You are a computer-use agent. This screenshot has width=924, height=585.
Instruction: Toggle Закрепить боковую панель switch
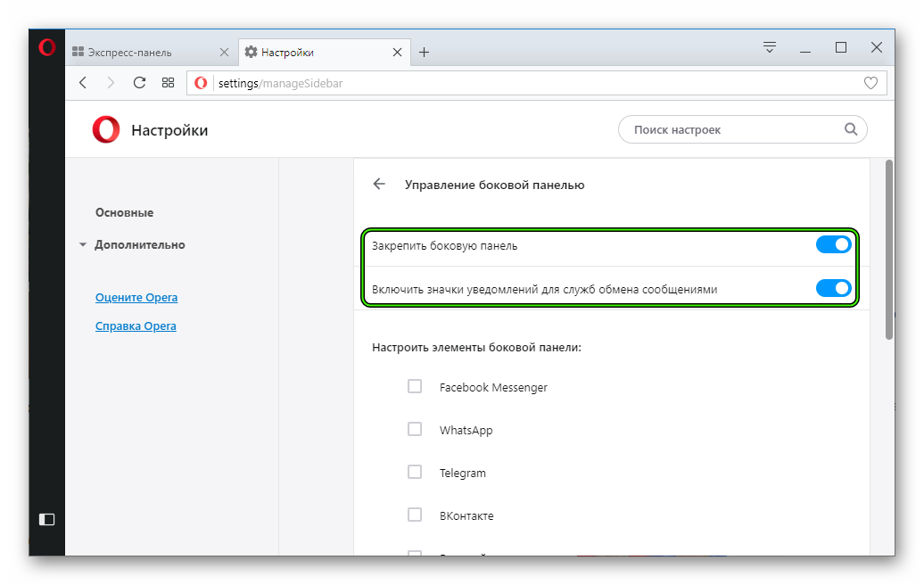click(833, 244)
